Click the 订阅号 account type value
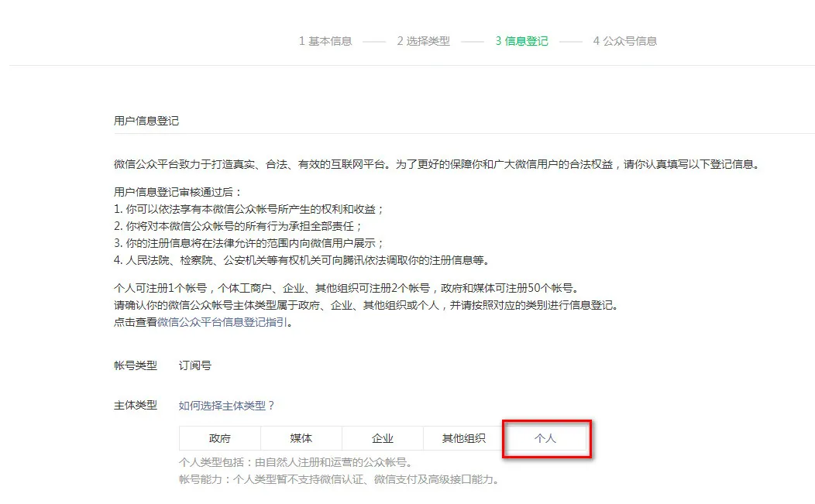Image resolution: width=815 pixels, height=504 pixels. click(194, 365)
